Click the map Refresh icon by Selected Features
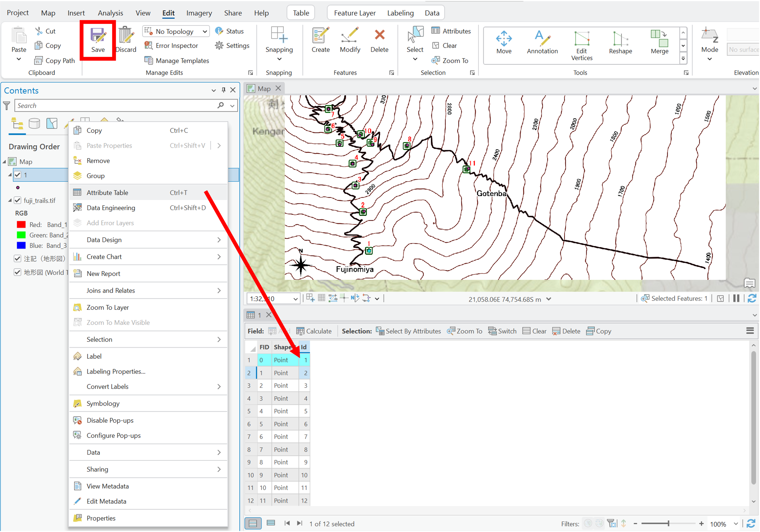The image size is (760, 532). (752, 299)
